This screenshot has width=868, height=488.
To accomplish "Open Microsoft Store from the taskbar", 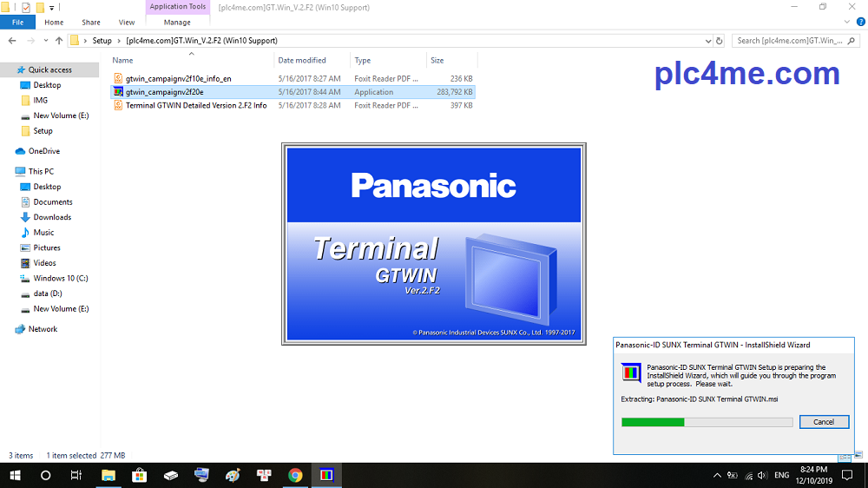I will pyautogui.click(x=140, y=475).
